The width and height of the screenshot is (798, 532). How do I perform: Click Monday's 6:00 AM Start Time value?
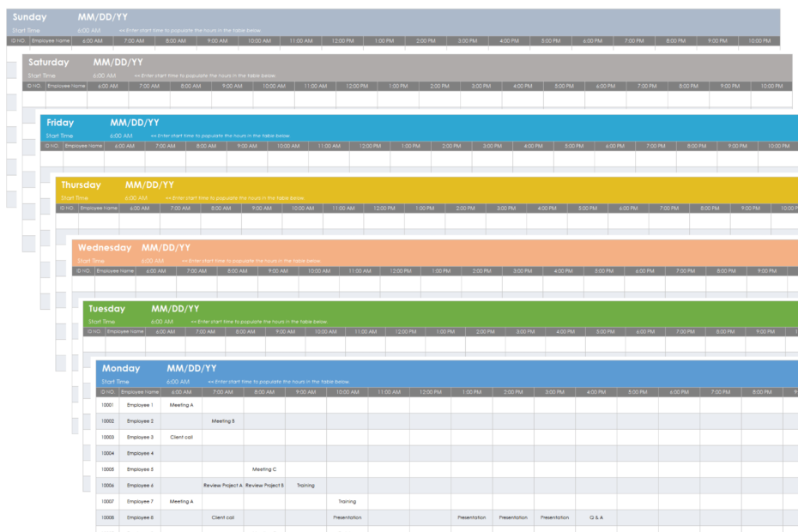178,381
